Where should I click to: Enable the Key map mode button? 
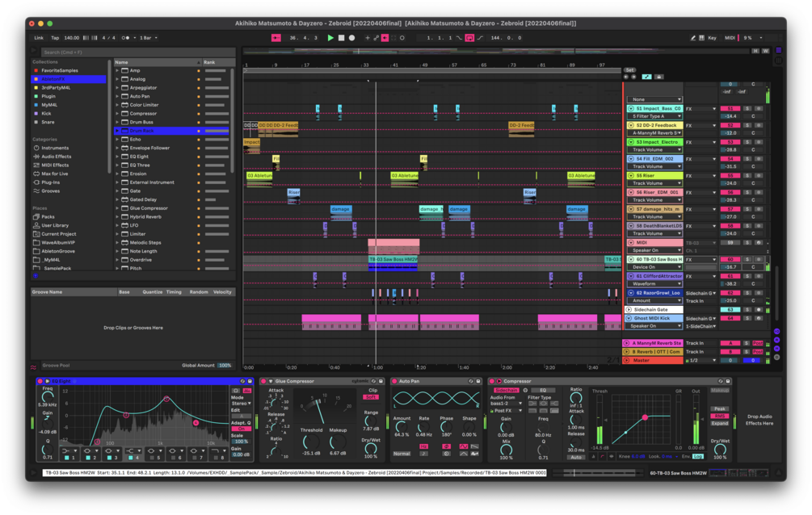(712, 38)
